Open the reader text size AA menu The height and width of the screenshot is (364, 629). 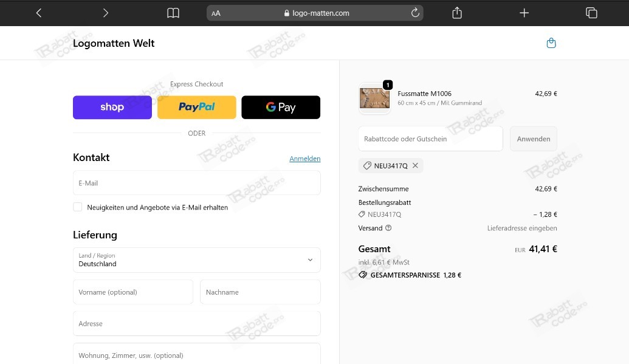(216, 13)
